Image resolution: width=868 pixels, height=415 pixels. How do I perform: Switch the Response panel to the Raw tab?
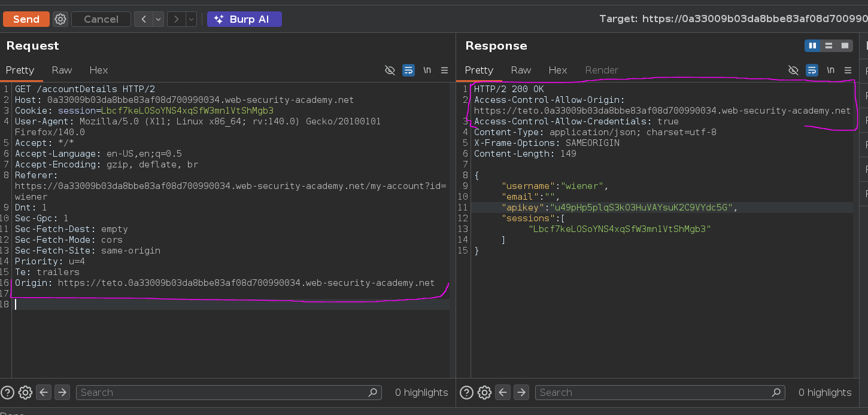[521, 70]
